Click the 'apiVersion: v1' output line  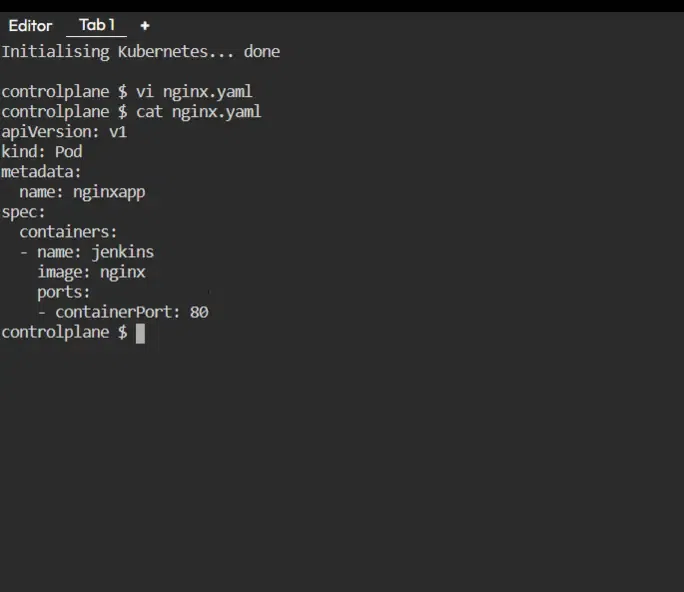coord(64,132)
